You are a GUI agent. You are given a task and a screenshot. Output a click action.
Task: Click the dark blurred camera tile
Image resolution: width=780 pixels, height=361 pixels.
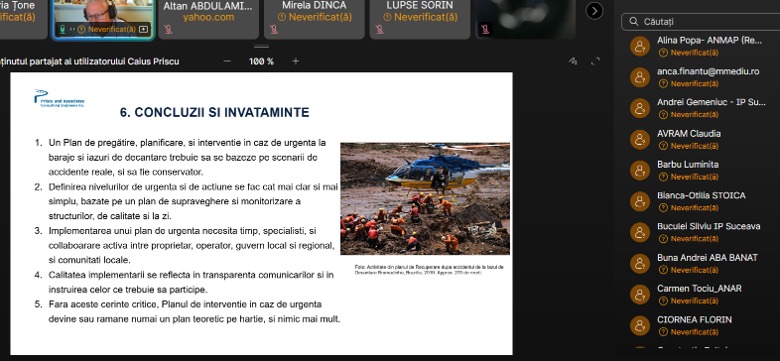click(525, 19)
